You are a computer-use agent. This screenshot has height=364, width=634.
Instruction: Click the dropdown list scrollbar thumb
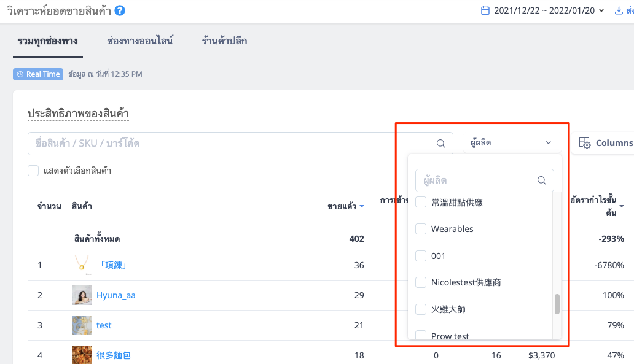coord(557,304)
